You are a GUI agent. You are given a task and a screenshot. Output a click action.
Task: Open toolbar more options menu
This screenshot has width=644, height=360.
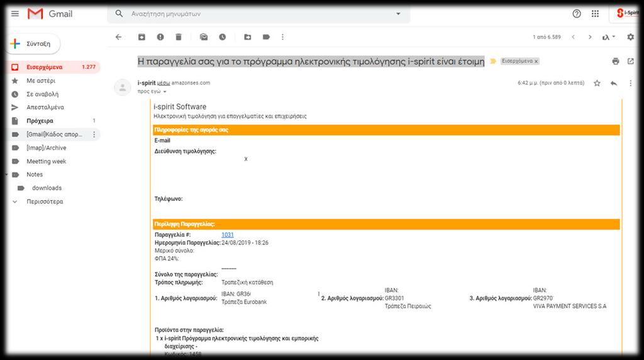click(x=282, y=37)
